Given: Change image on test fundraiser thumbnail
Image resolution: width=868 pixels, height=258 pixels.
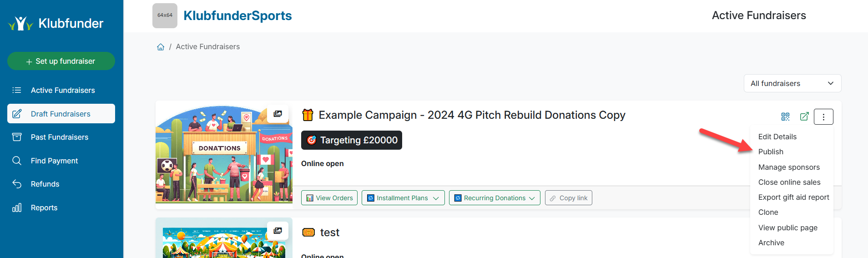Looking at the screenshot, I should pyautogui.click(x=278, y=231).
